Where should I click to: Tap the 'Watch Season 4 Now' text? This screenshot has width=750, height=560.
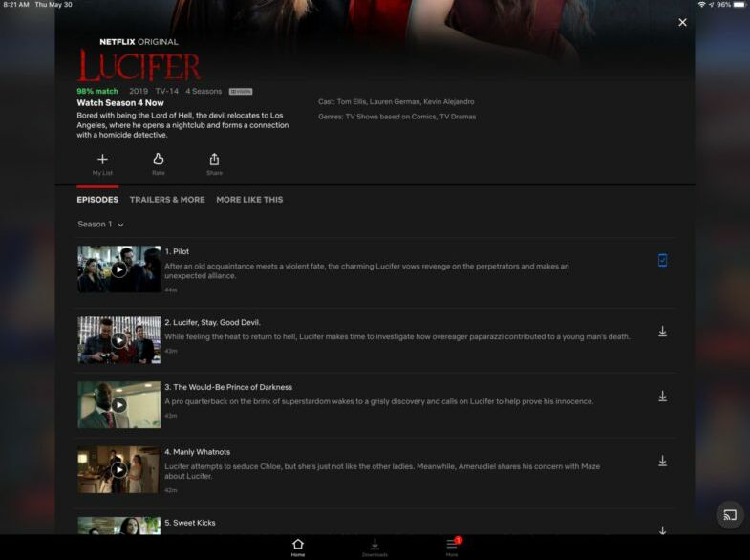point(120,103)
